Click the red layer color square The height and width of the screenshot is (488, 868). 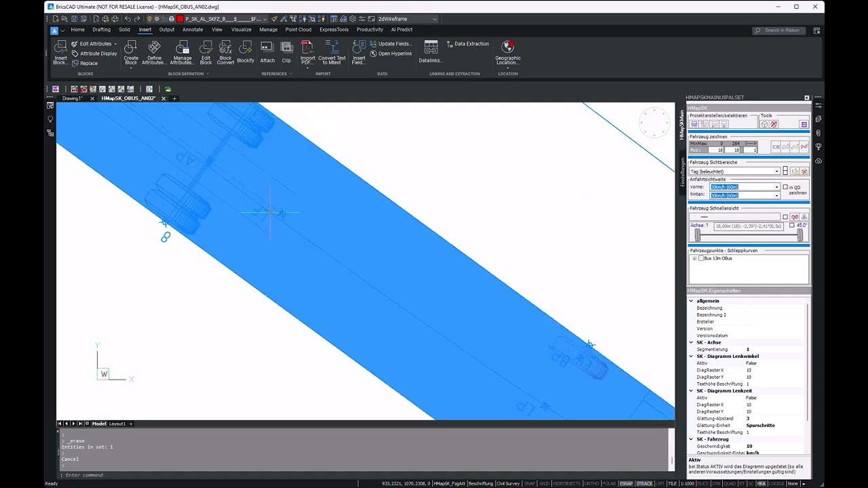tap(180, 19)
